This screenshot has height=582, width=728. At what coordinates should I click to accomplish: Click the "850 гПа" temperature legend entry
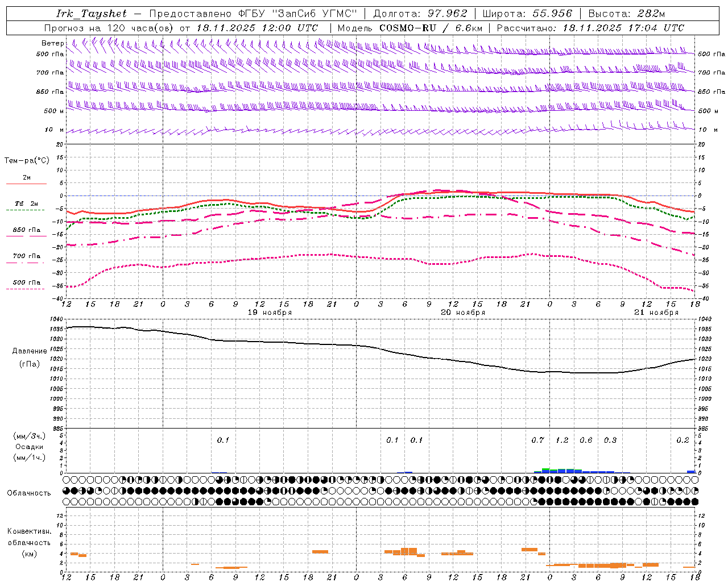[x=26, y=230]
